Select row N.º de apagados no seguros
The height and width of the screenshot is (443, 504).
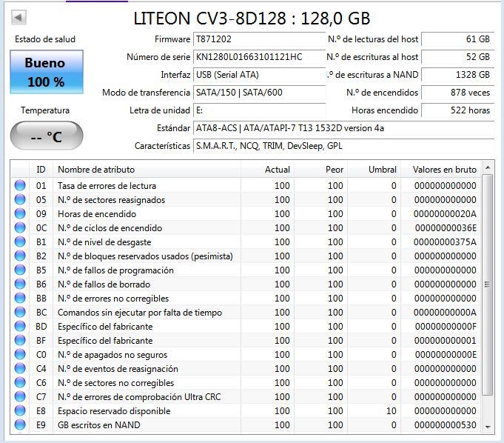pos(246,355)
